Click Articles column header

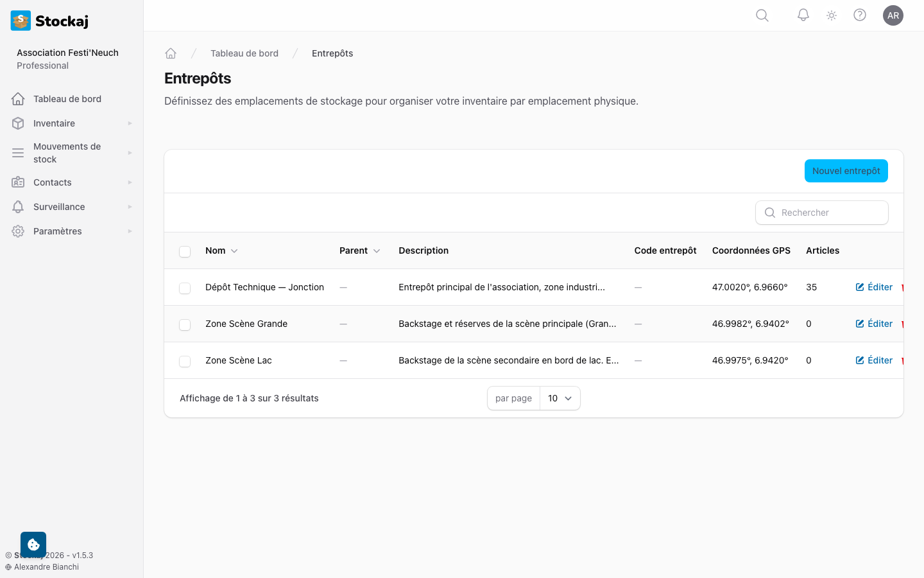(823, 250)
